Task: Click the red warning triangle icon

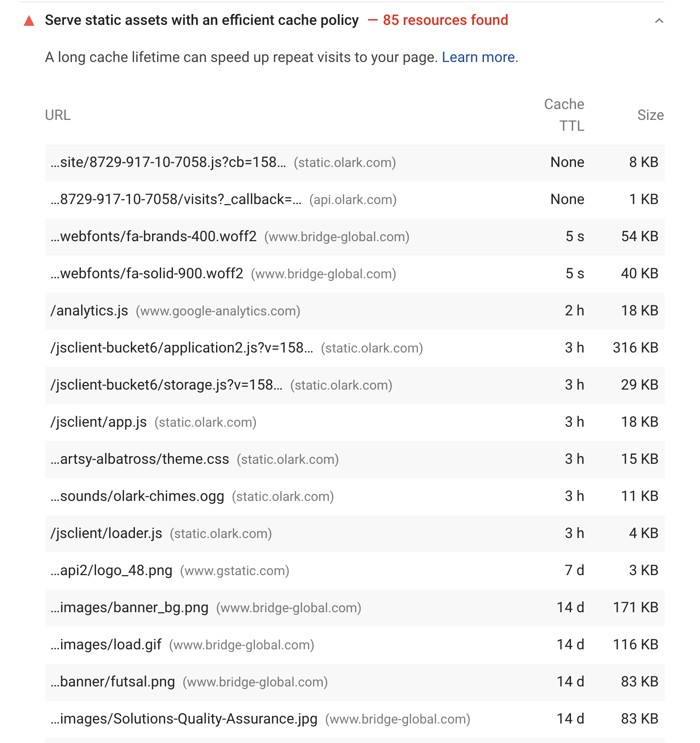Action: (30, 20)
